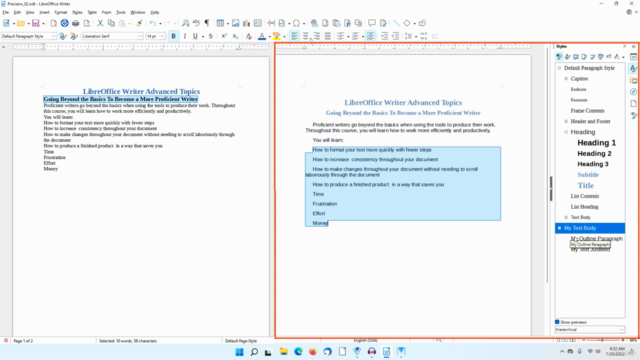Click the Export as PDF icon
640x360 pixels.
(x=53, y=23)
